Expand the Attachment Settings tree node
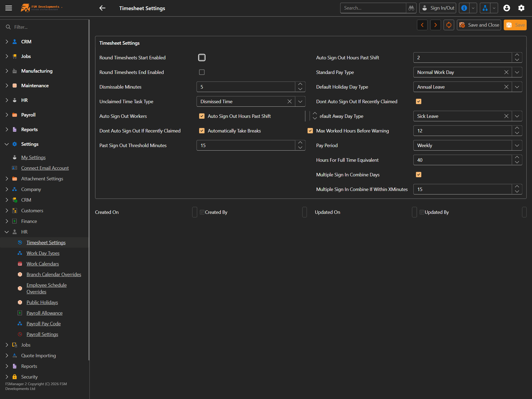This screenshot has height=399, width=532. [7, 179]
